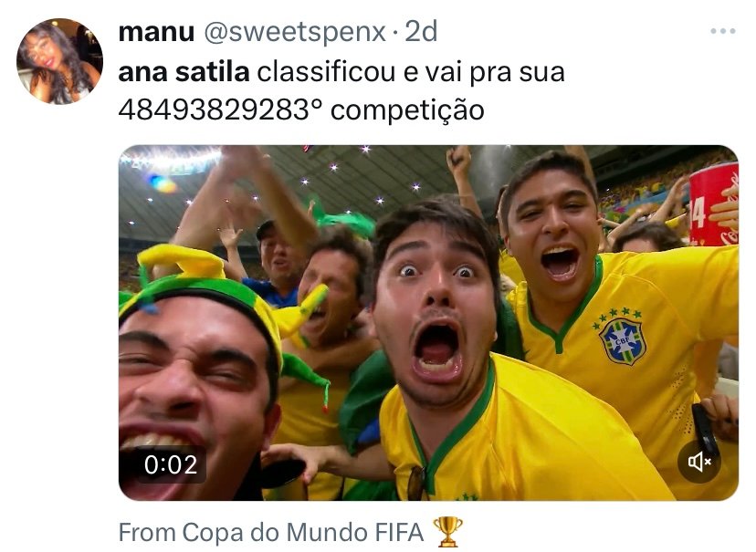Click the sunglasses hanging on the jersey collar
The image size is (756, 552).
click(417, 483)
